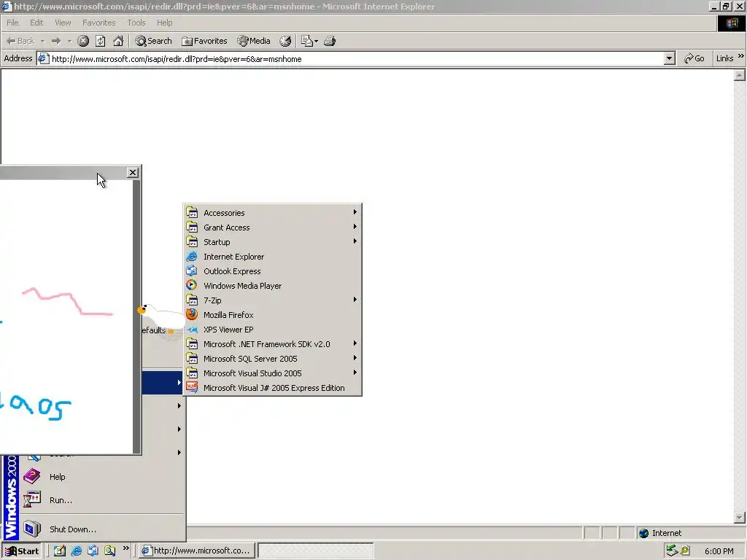Stop loading with the Stop icon
The height and width of the screenshot is (560, 747).
click(x=83, y=41)
